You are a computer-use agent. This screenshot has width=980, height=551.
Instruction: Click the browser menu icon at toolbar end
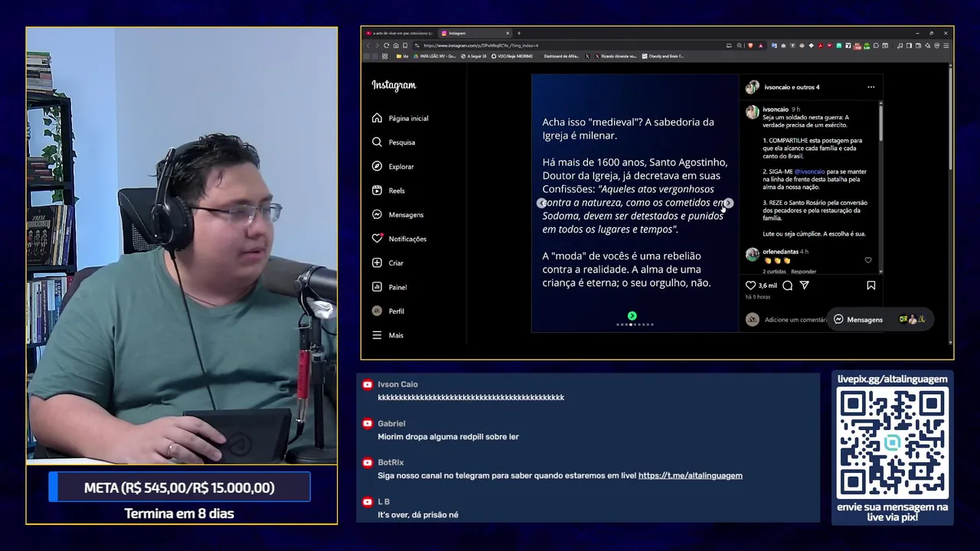pyautogui.click(x=946, y=45)
